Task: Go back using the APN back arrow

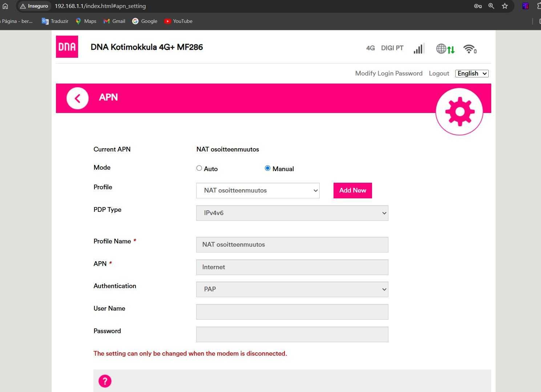Action: 77,98
